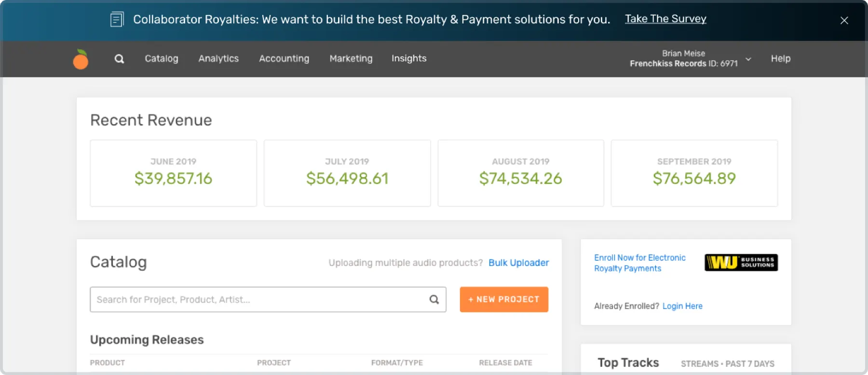Image resolution: width=868 pixels, height=375 pixels.
Task: Open search via navbar magnifier icon
Action: pos(119,59)
